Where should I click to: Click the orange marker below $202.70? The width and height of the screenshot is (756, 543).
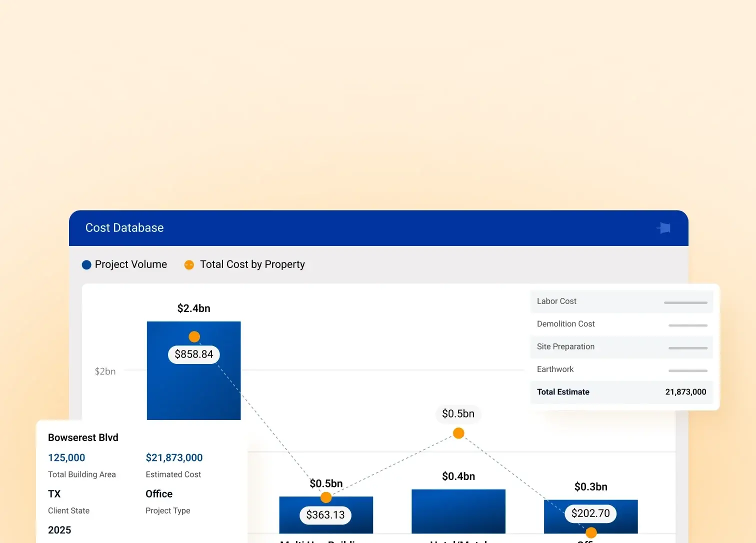[591, 532]
